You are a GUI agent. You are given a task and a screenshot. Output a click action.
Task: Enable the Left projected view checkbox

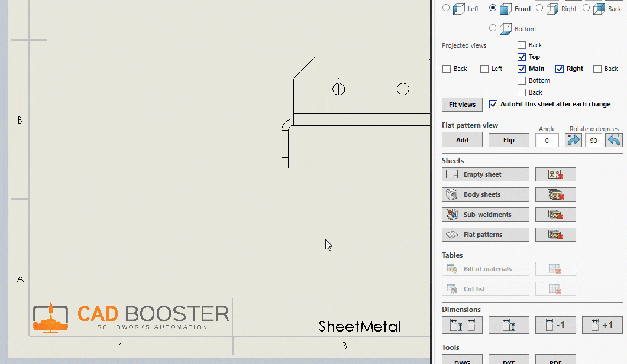point(484,69)
